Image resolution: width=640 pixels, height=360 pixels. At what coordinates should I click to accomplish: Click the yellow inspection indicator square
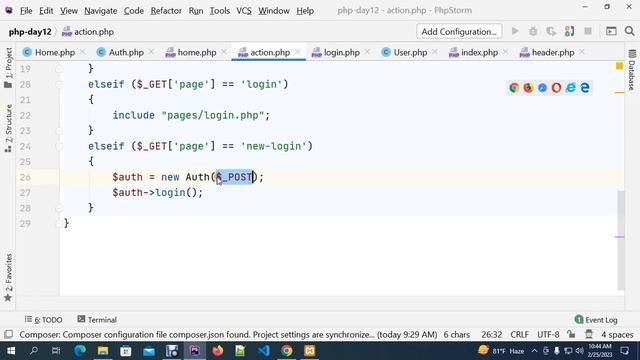619,66
